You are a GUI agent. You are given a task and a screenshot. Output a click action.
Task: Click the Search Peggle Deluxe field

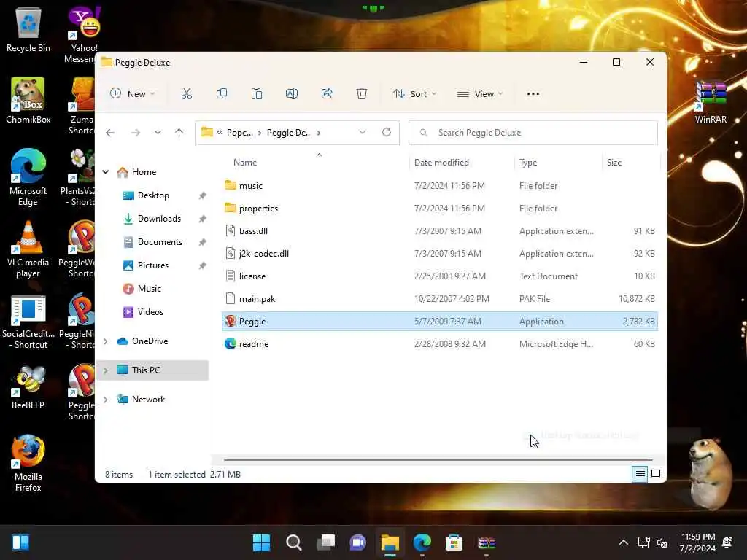(x=533, y=133)
